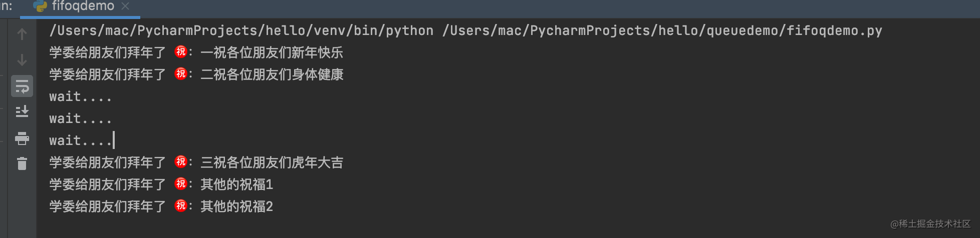Click the first wait.... line
Viewport: 980px width, 238px height.
click(x=80, y=96)
